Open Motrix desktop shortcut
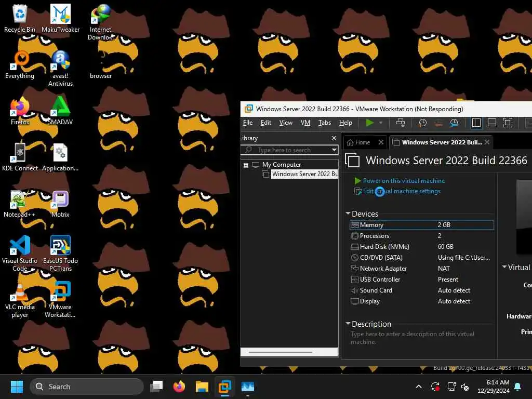Screen dimensions: 532x399 tap(60, 204)
